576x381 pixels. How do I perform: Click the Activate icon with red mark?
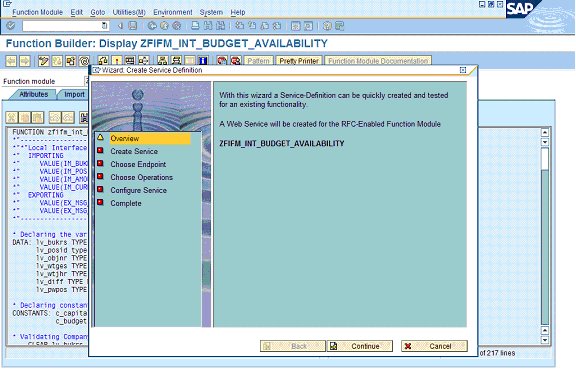[116, 61]
